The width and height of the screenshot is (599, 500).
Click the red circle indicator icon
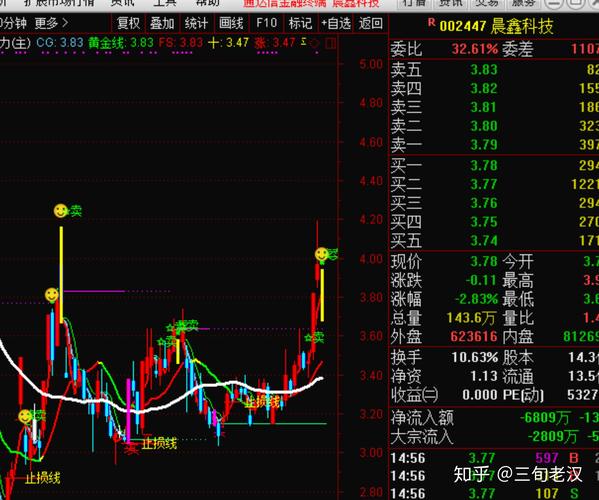(x=314, y=43)
